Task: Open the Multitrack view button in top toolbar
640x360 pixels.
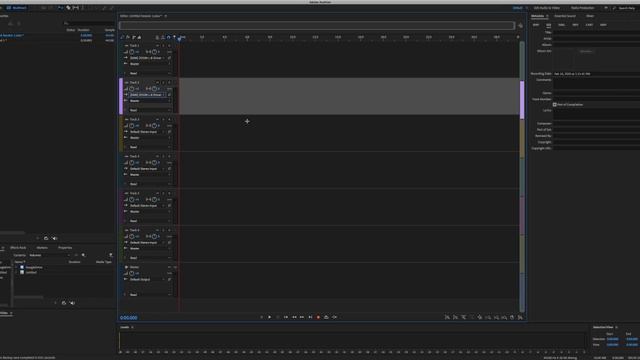Action: (16, 8)
